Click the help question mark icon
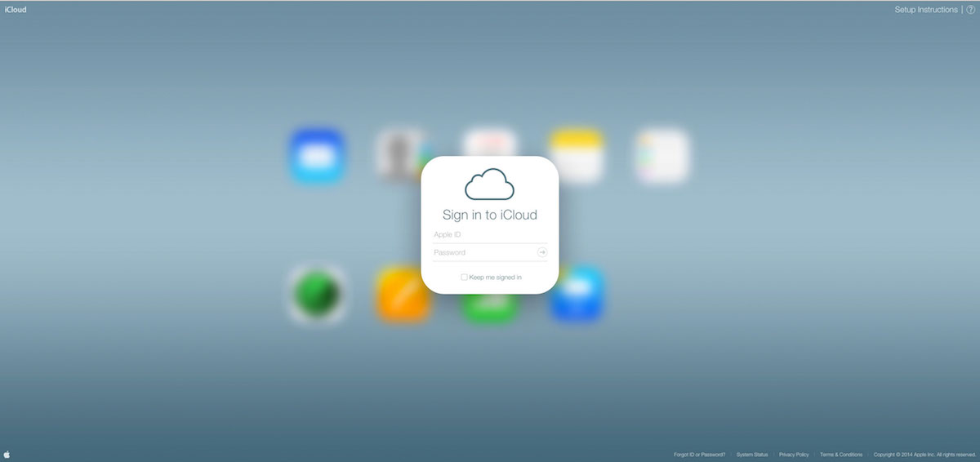This screenshot has height=462, width=980. click(x=971, y=10)
